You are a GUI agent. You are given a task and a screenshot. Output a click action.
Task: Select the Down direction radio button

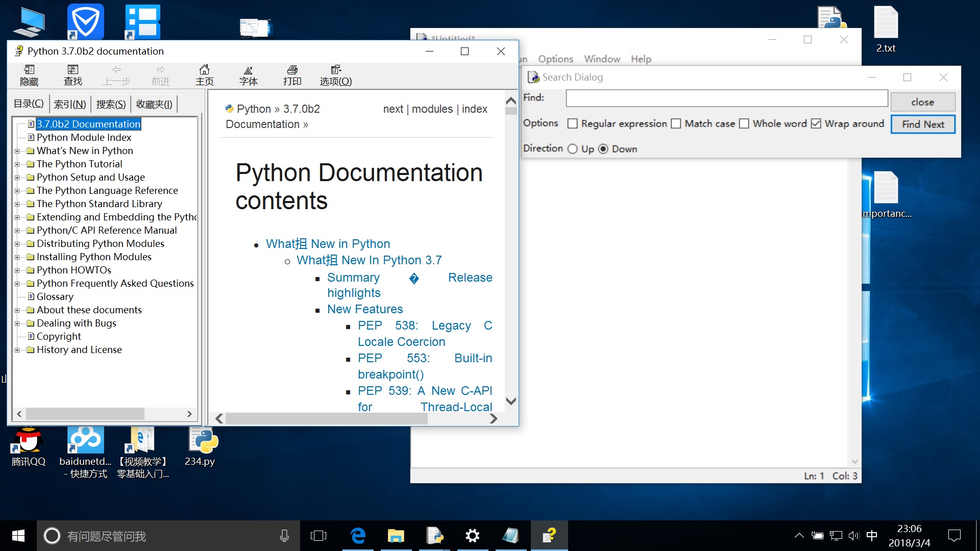(x=603, y=149)
